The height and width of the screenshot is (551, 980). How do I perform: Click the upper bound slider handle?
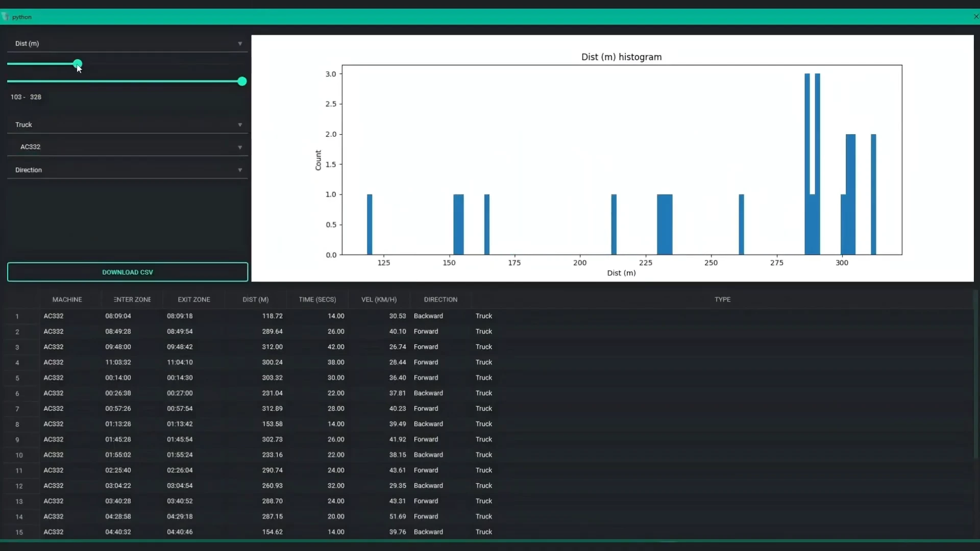242,82
